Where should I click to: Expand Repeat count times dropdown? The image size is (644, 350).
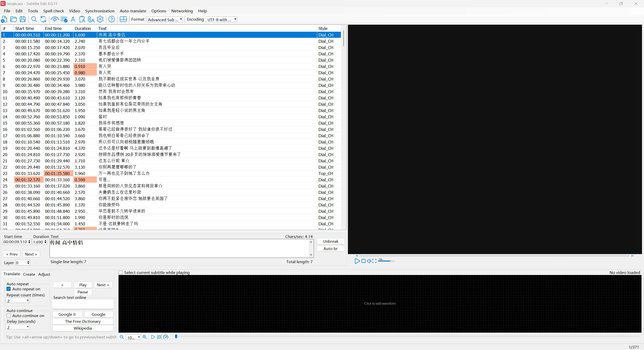(x=18, y=300)
